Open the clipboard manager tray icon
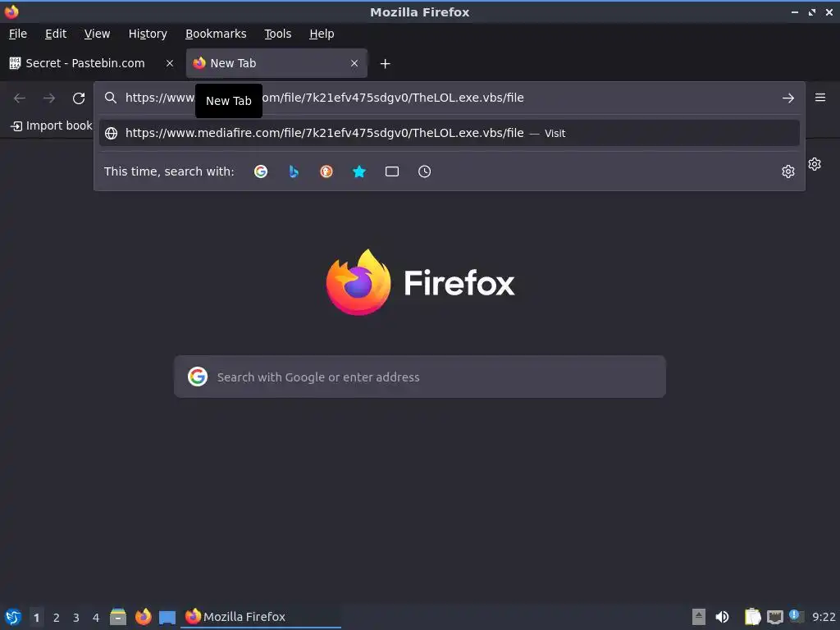 pos(753,617)
